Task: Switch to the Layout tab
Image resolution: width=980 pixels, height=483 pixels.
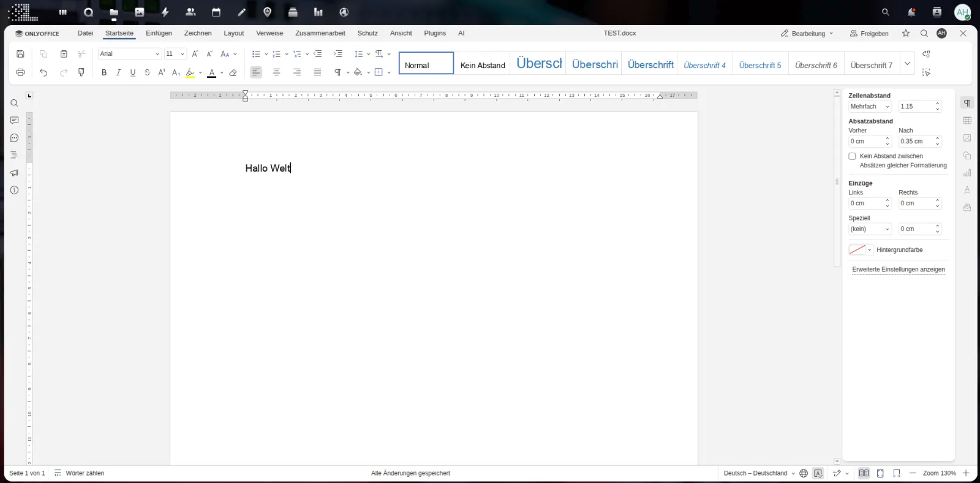Action: point(234,33)
